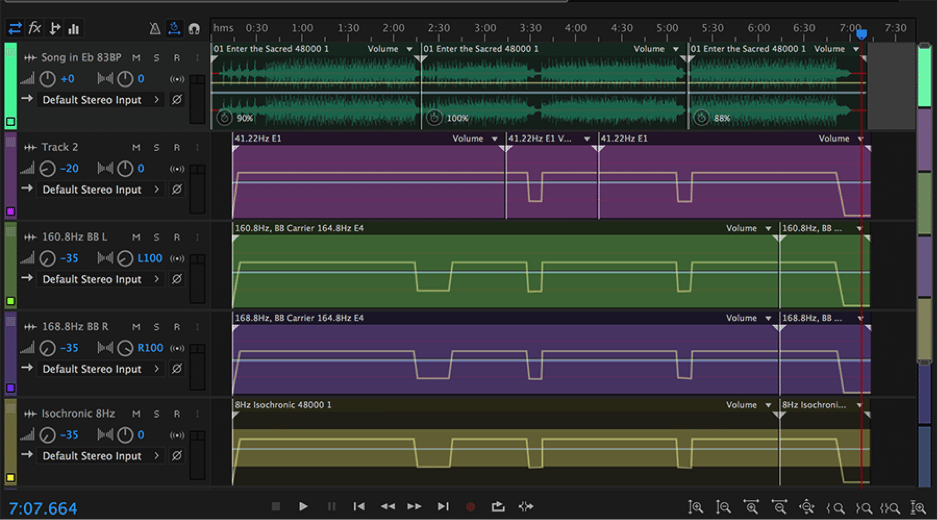938x520 pixels.
Task: Open input dropdown for Isochronic 8Hz track
Action: coord(100,456)
